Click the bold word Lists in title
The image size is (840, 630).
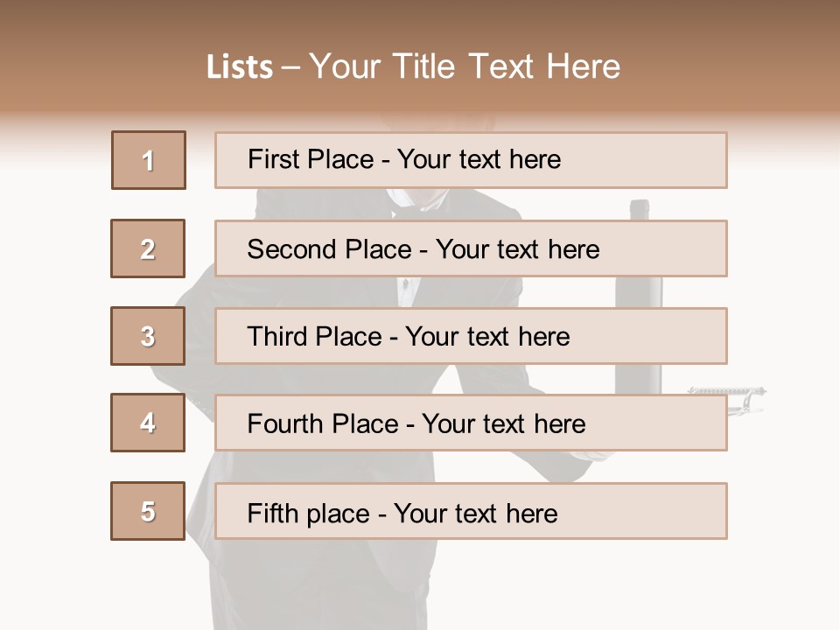(240, 67)
